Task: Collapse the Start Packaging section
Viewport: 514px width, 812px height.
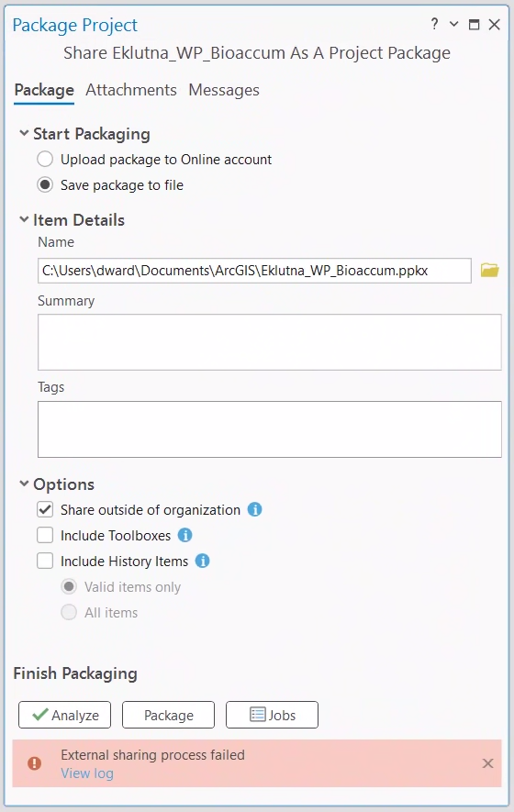Action: [x=24, y=134]
